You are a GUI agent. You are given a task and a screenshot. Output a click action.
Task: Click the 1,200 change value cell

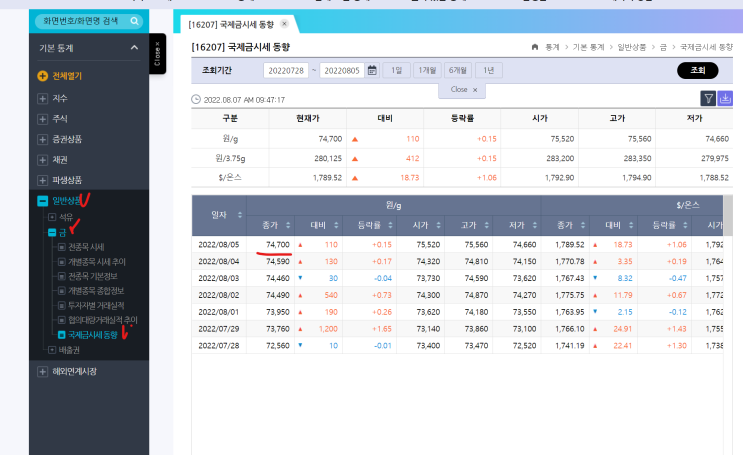pos(318,329)
